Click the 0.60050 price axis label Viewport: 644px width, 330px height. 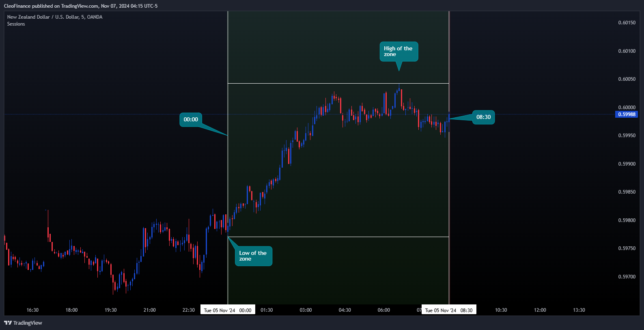pos(627,79)
